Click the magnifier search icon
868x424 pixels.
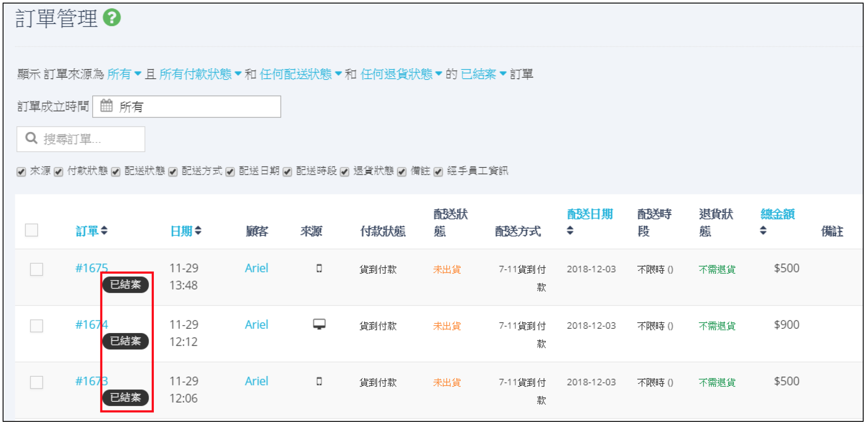[31, 138]
